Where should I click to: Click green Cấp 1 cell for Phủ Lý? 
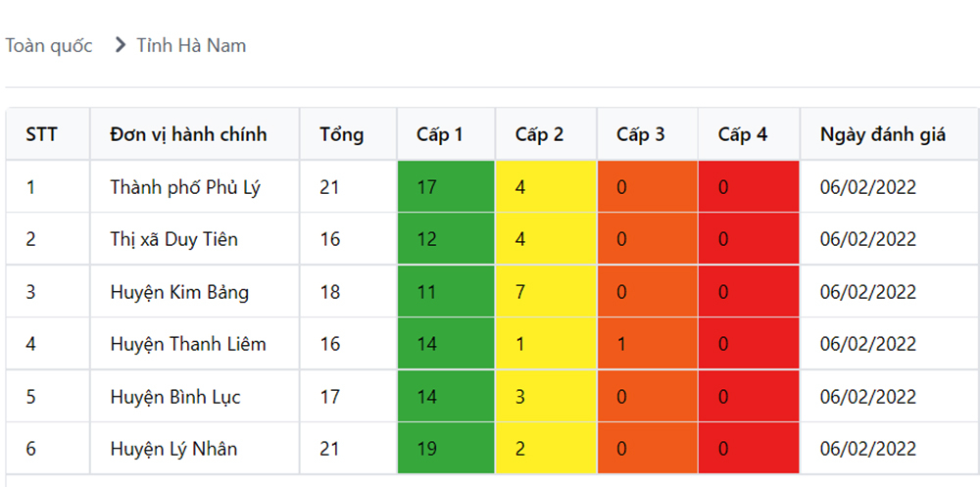(x=446, y=186)
